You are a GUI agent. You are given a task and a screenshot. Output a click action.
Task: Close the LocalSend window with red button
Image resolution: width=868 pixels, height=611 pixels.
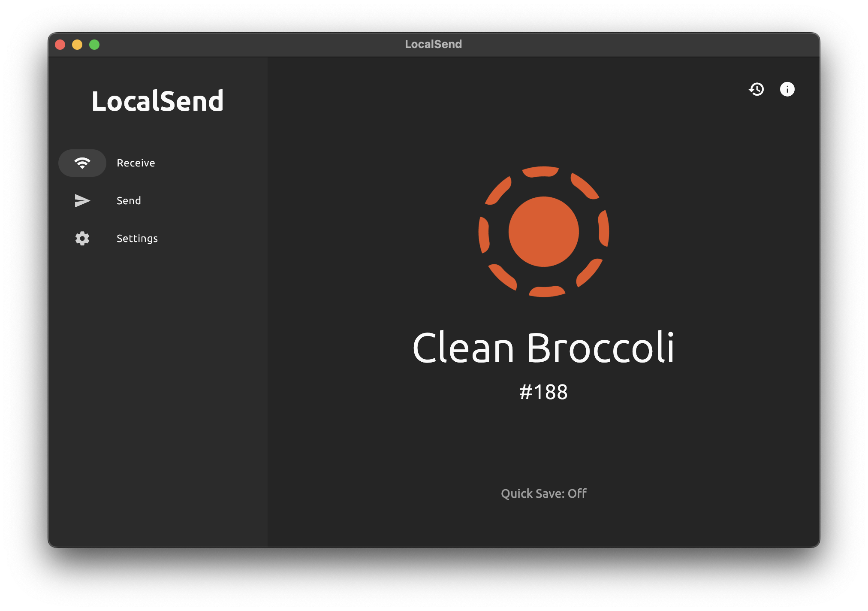(60, 45)
